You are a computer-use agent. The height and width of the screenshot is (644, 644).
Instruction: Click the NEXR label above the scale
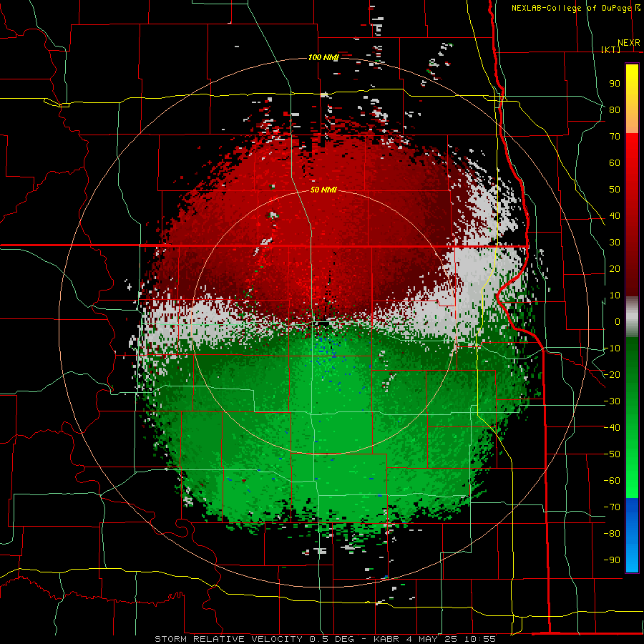point(629,43)
